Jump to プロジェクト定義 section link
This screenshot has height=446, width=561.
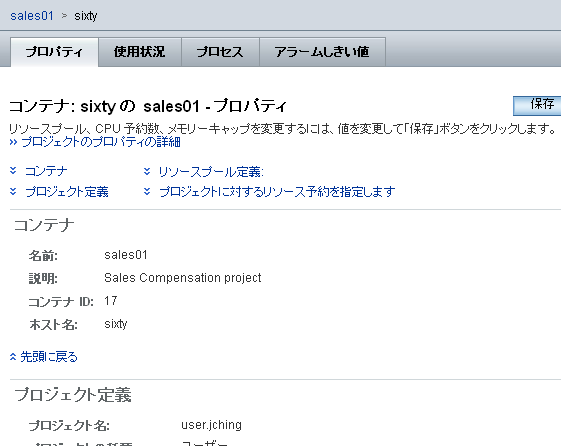[67, 192]
